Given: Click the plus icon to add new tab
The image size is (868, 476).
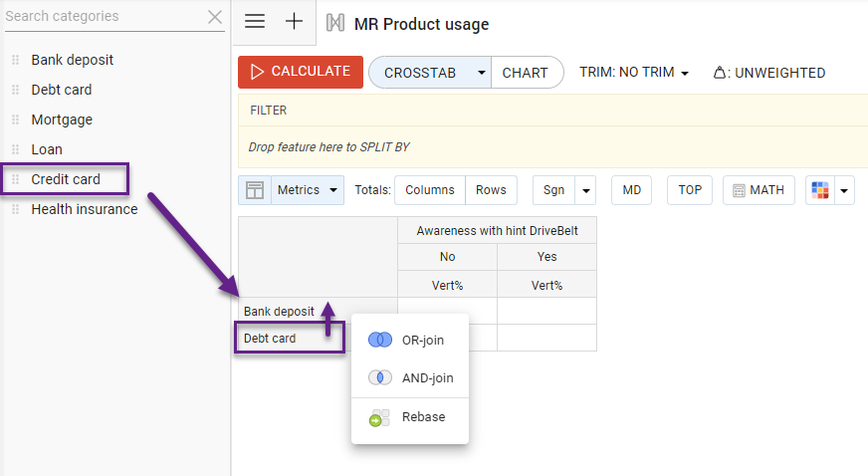Looking at the screenshot, I should click(294, 22).
